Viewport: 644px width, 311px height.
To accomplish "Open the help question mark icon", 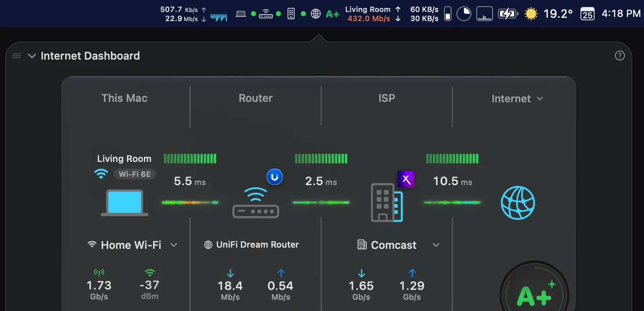I will click(620, 56).
